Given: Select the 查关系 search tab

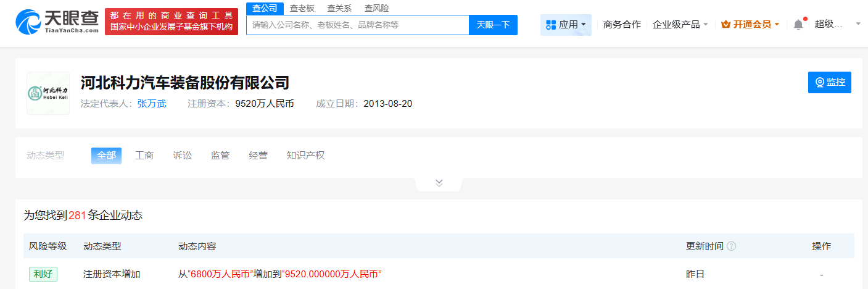Looking at the screenshot, I should point(339,8).
